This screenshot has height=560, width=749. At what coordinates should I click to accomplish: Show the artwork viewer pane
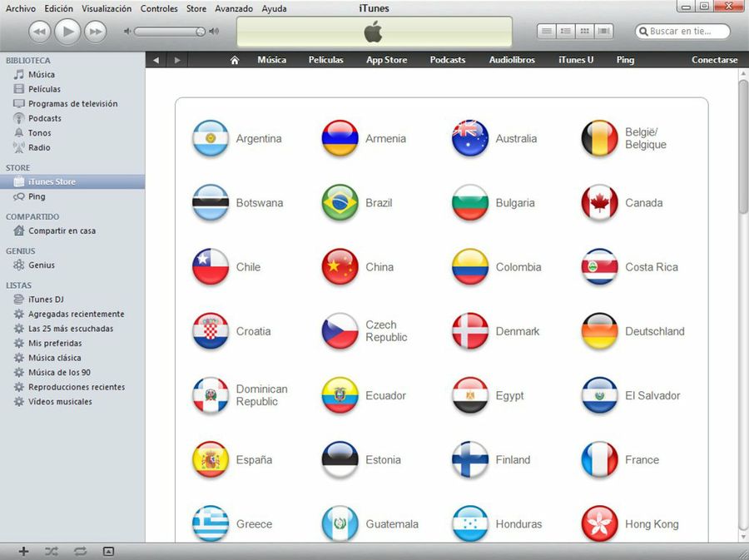(108, 551)
